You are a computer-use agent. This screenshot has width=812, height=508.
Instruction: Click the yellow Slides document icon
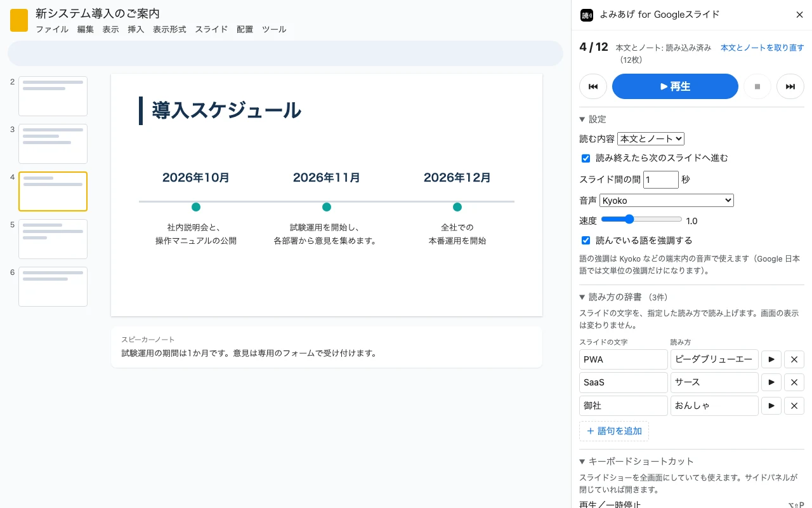19,20
